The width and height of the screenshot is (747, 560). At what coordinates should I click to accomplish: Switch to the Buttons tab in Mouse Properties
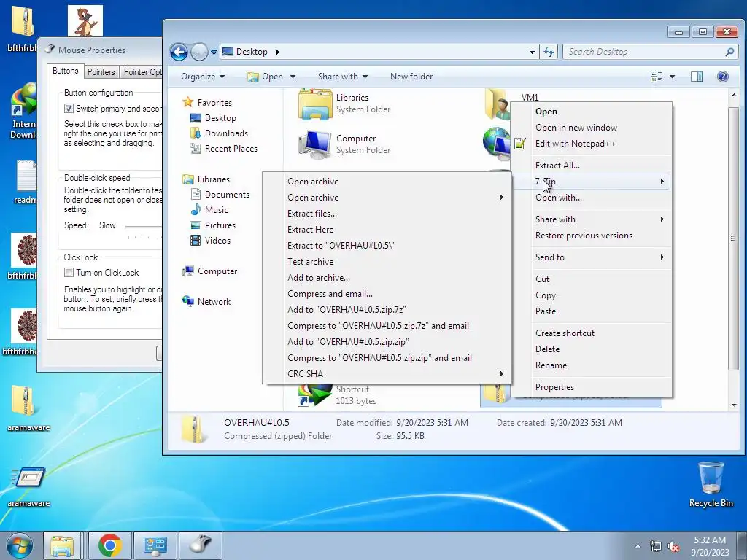[65, 71]
